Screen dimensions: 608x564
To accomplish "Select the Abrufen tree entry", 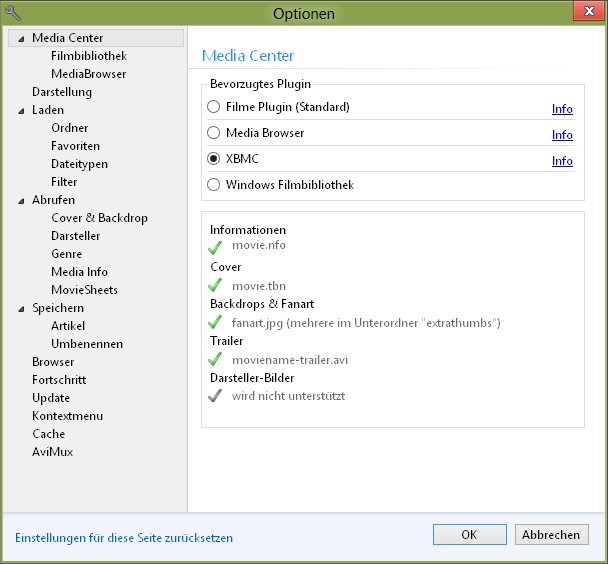I will (x=54, y=200).
